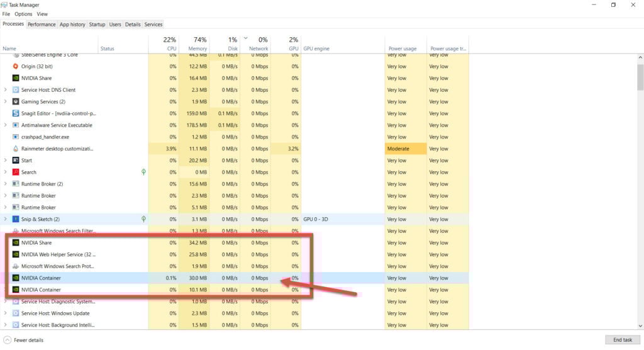Expand the Snip & Sketch (2) group
644x350 pixels.
coord(5,219)
